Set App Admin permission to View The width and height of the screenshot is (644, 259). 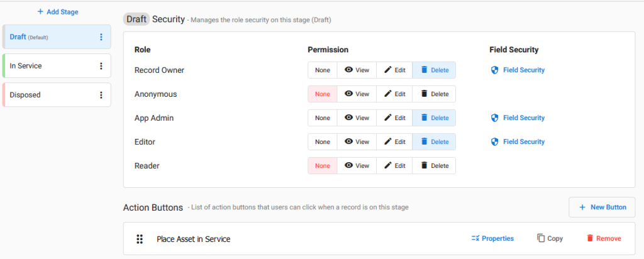coord(357,118)
